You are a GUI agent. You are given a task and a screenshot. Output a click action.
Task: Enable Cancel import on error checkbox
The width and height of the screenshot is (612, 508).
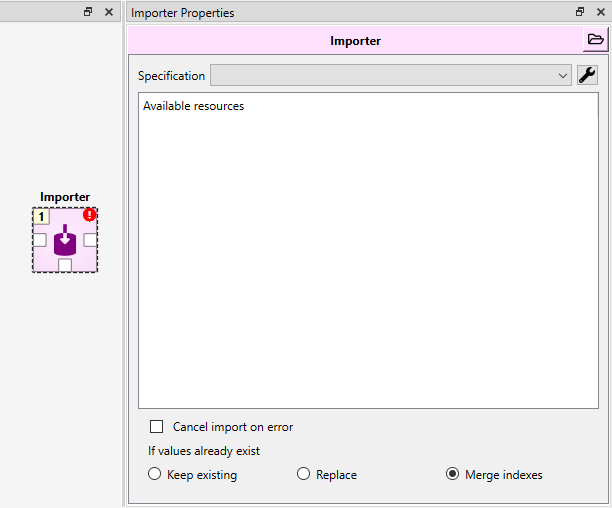pyautogui.click(x=157, y=426)
